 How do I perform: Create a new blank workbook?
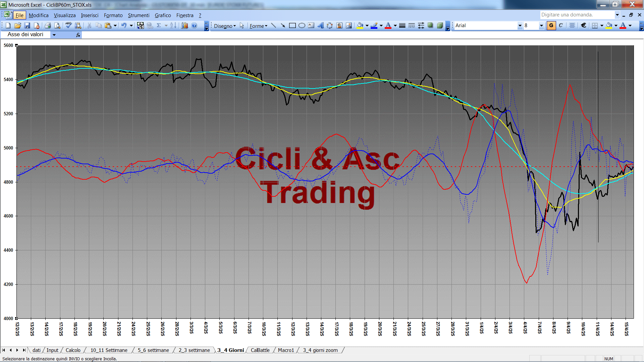[x=8, y=25]
